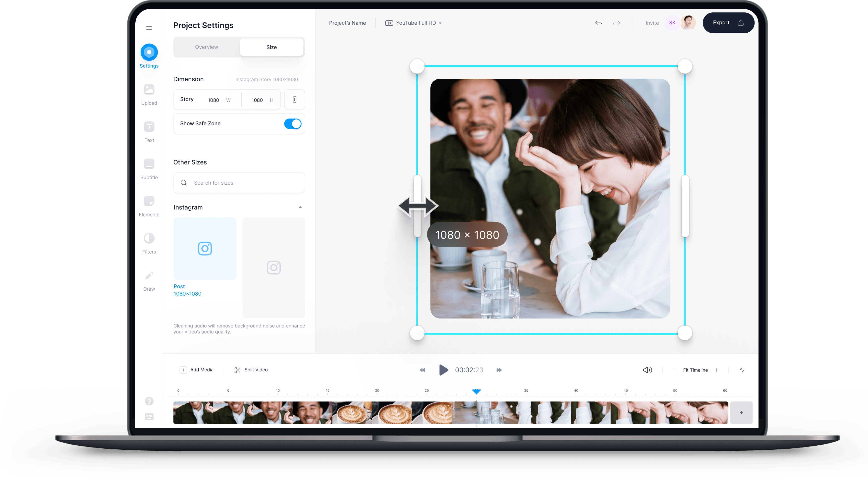The image size is (868, 479).
Task: Select the Text tool in sidebar
Action: point(149,127)
